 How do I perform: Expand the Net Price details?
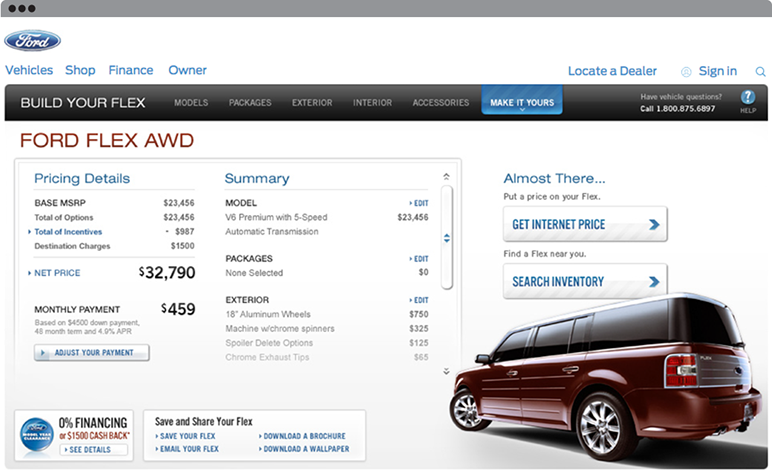click(30, 273)
